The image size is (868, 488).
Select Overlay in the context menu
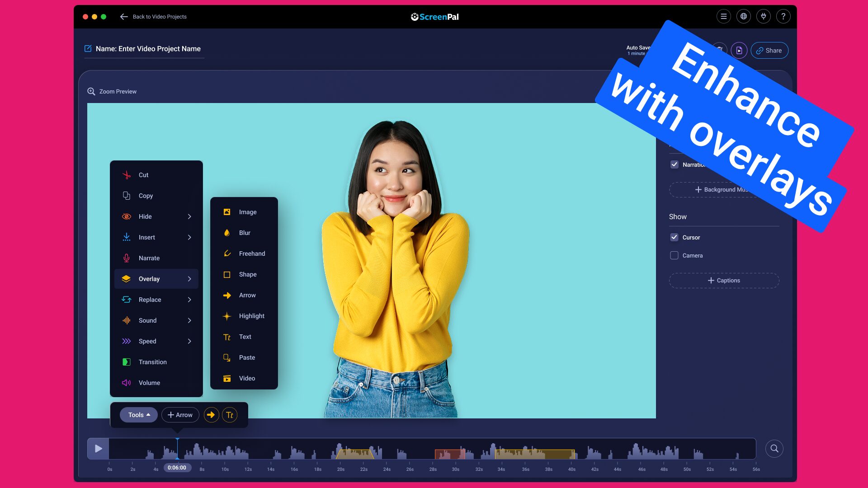(x=149, y=279)
